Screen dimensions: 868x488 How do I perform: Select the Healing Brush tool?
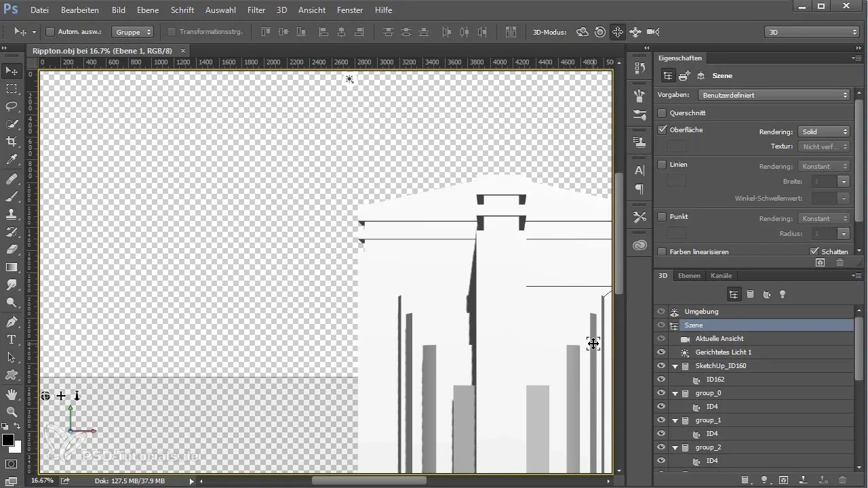(12, 179)
